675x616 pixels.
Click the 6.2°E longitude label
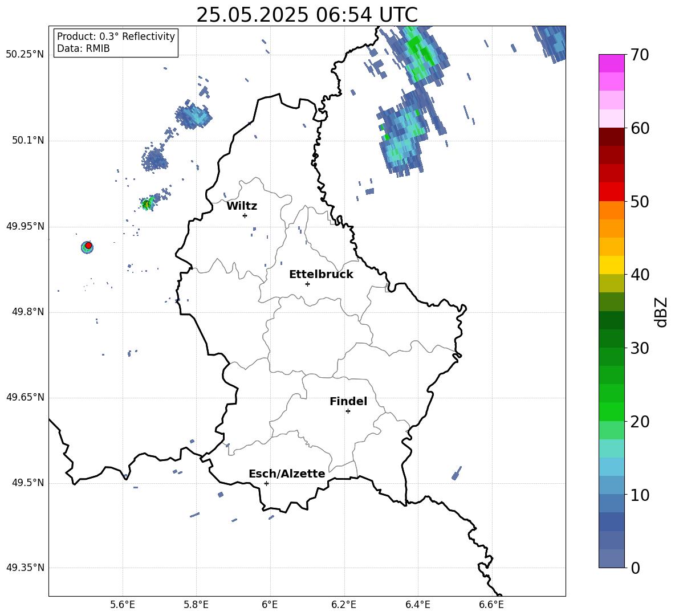[344, 605]
